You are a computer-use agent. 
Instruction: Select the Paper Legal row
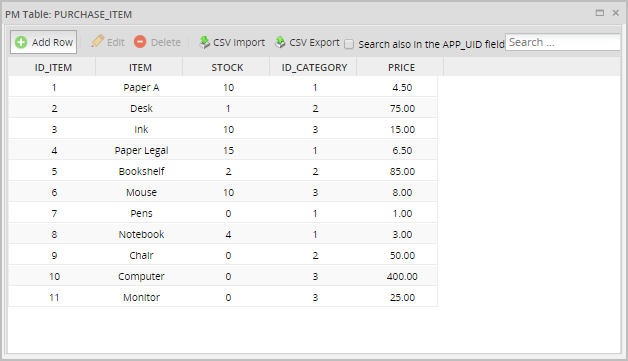(223, 150)
